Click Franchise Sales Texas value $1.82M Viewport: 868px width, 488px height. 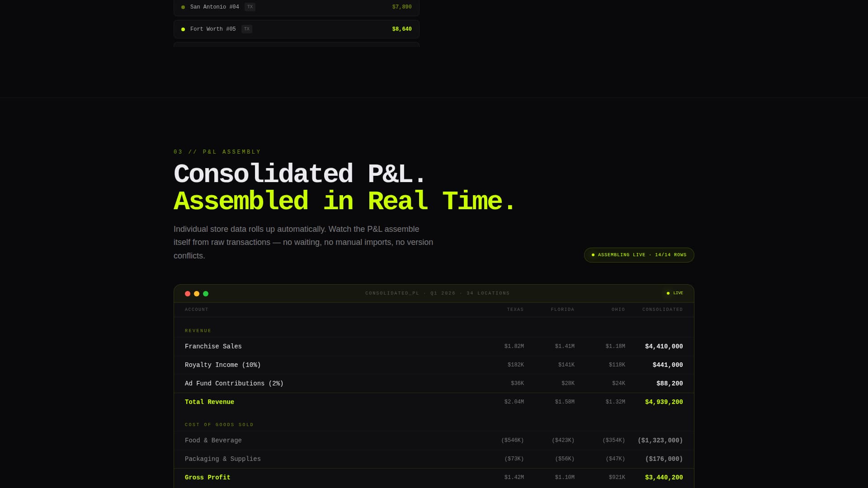(x=514, y=347)
